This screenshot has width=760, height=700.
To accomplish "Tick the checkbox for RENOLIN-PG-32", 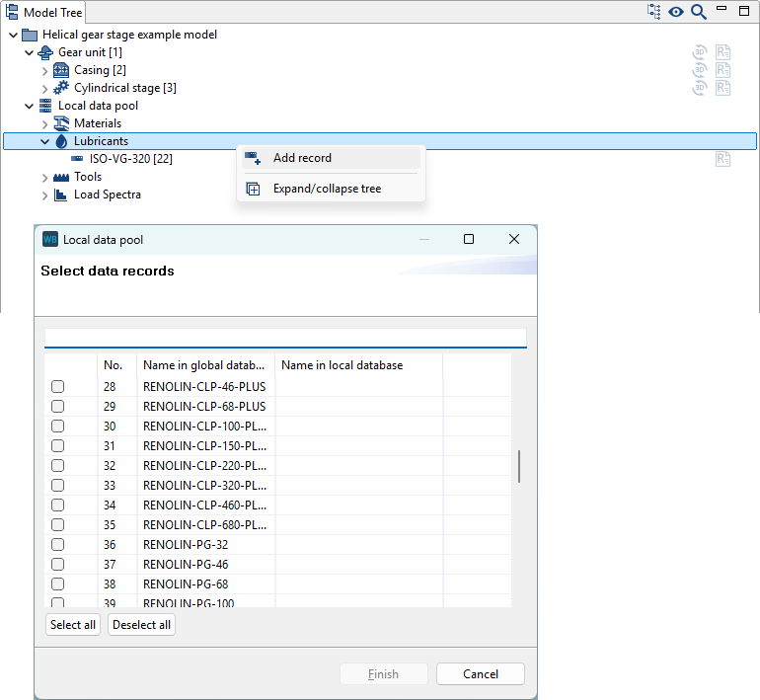I will 58,545.
